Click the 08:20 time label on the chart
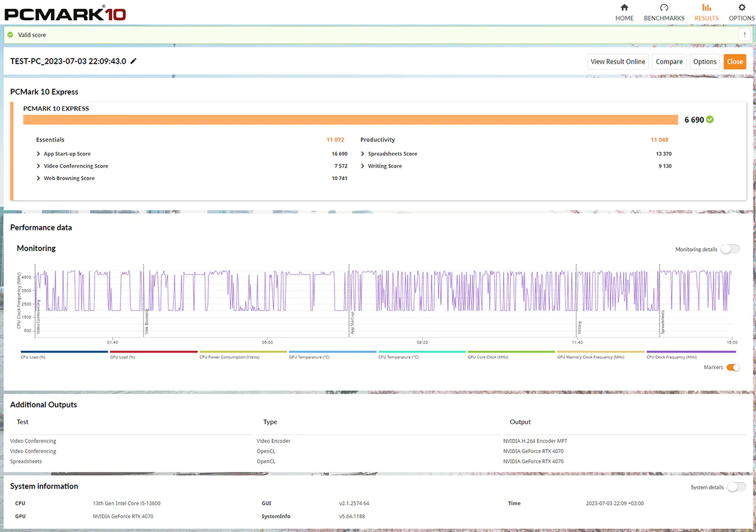 [422, 342]
